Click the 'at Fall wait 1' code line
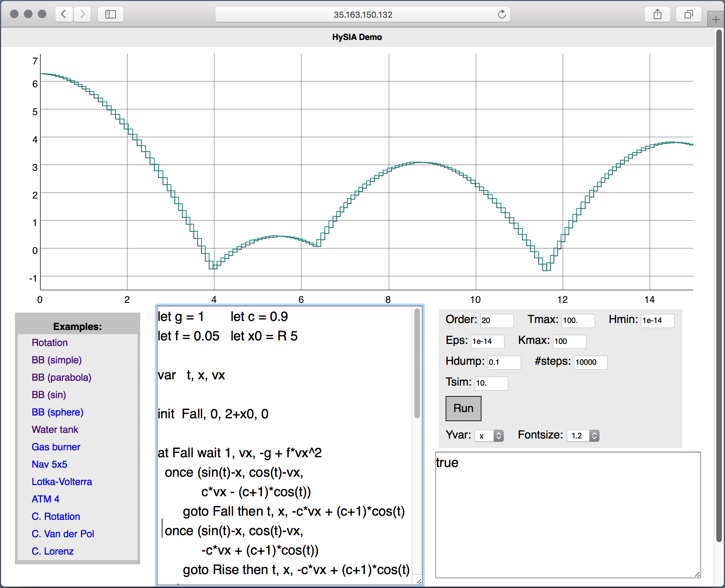The height and width of the screenshot is (588, 725). point(240,453)
